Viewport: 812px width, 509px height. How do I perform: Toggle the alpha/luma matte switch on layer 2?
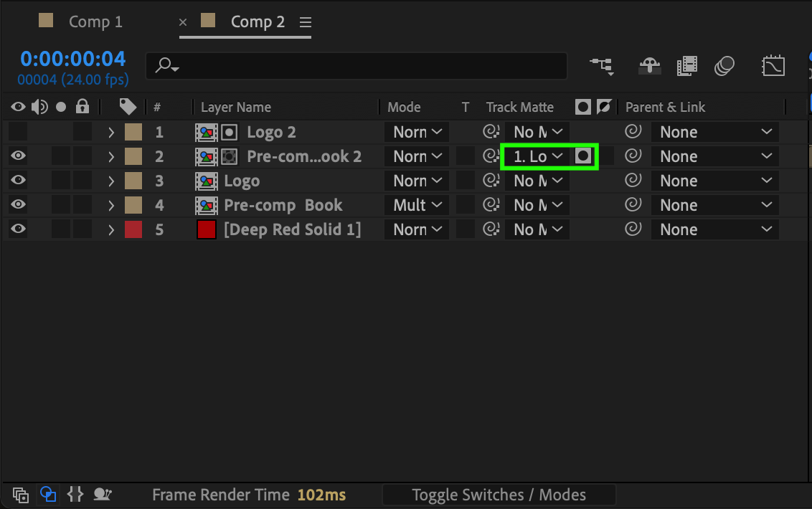[584, 156]
